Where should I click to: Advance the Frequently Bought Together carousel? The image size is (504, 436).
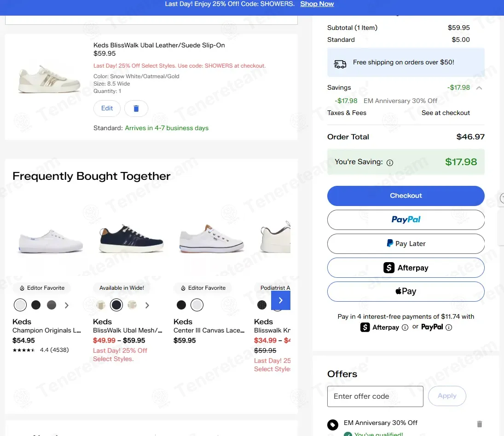281,300
